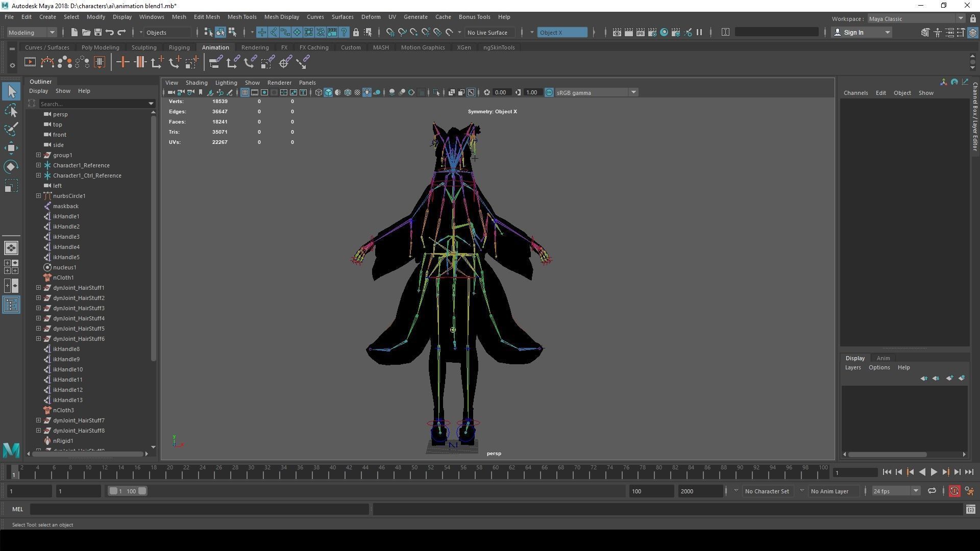
Task: Click the Motion Trail shelf icon
Action: (x=47, y=62)
